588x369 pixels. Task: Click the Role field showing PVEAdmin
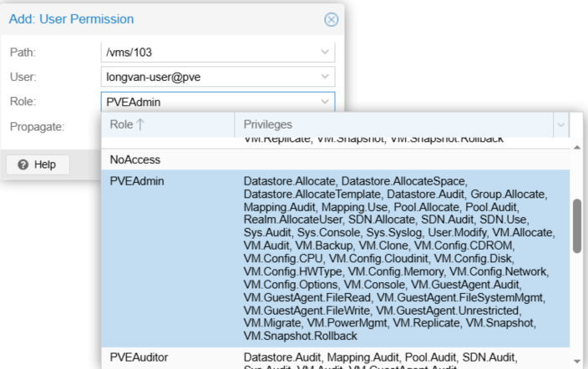[x=218, y=102]
